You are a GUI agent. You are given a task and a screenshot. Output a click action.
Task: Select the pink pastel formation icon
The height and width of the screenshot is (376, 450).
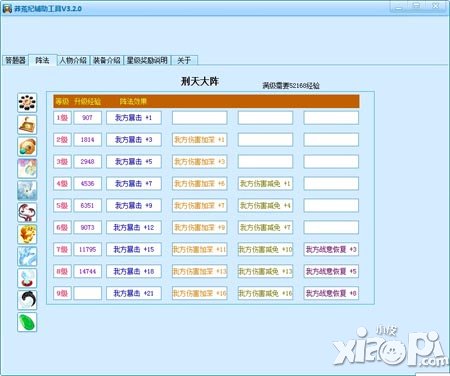click(27, 169)
